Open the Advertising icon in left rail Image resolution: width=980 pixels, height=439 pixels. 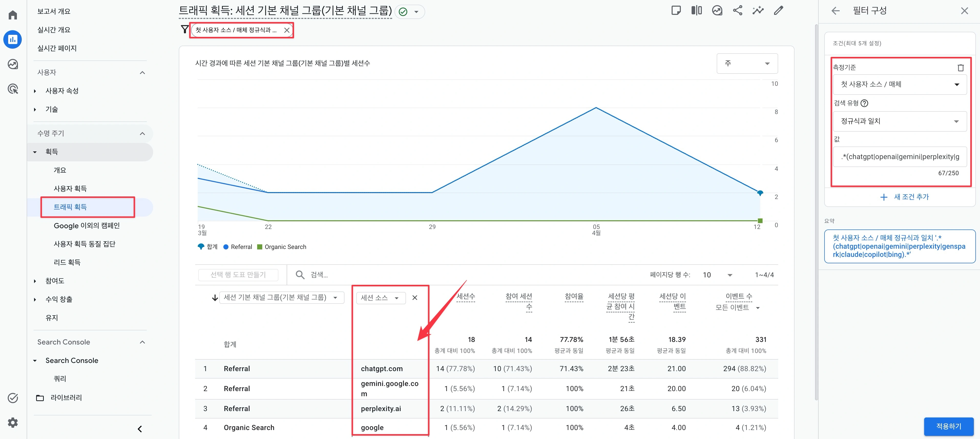click(13, 89)
